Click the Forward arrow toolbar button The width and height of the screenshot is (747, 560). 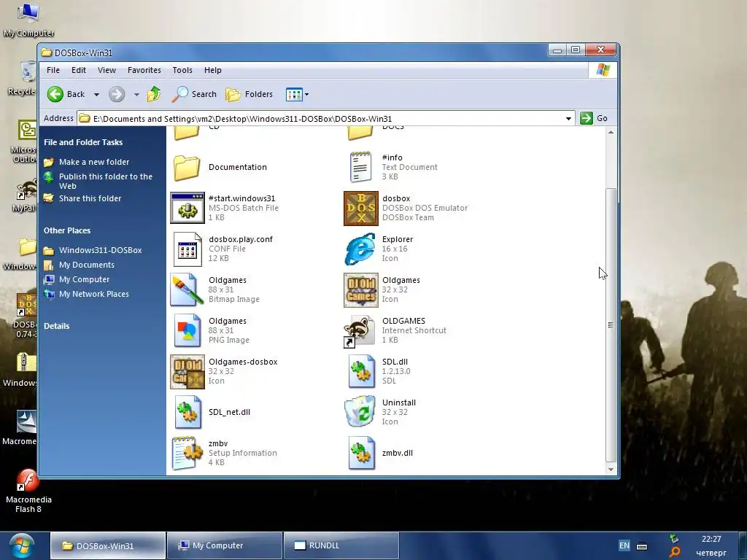[117, 94]
